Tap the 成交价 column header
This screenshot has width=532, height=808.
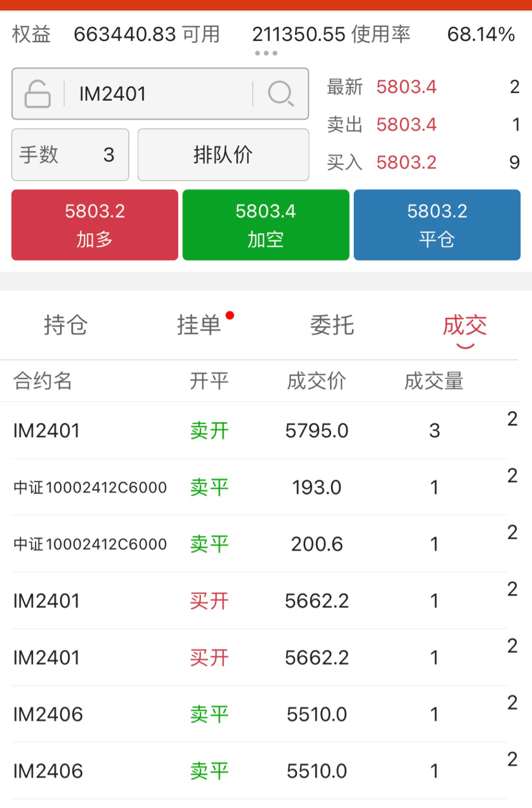coord(316,381)
